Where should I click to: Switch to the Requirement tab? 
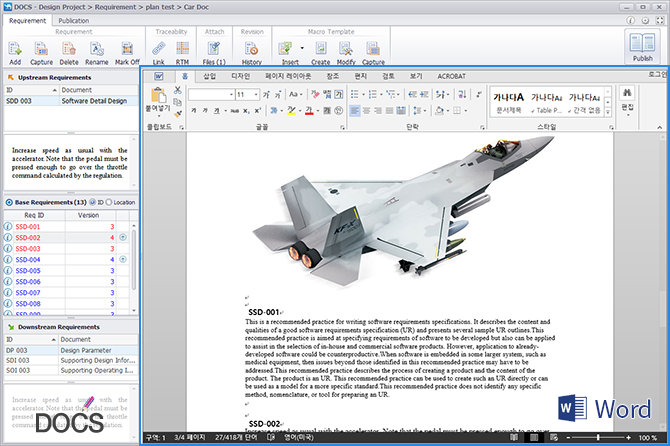click(x=27, y=21)
